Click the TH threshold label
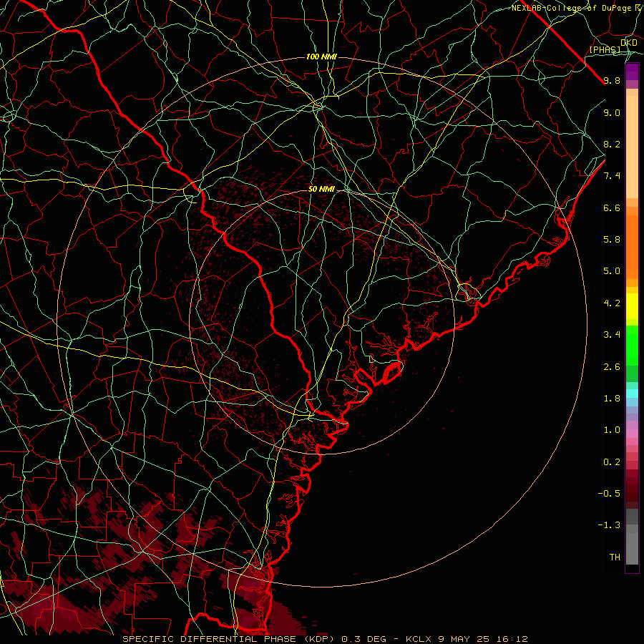The height and width of the screenshot is (644, 644). click(x=615, y=557)
